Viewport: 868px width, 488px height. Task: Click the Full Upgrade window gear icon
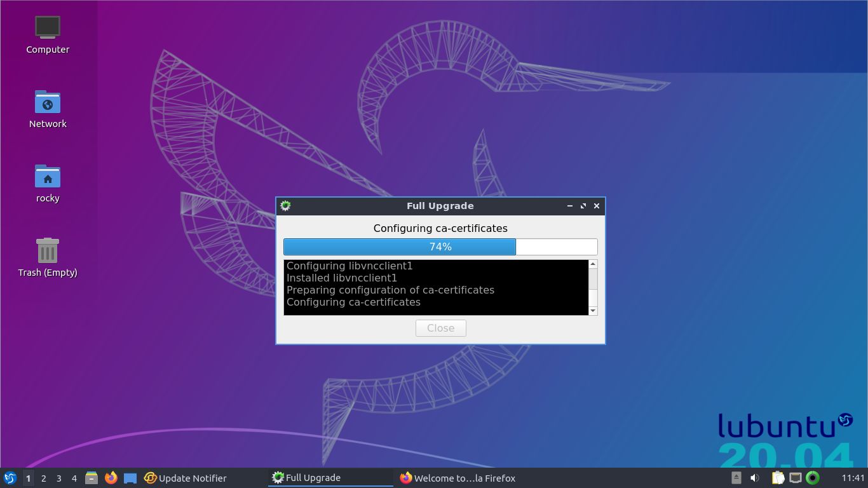[x=285, y=206]
